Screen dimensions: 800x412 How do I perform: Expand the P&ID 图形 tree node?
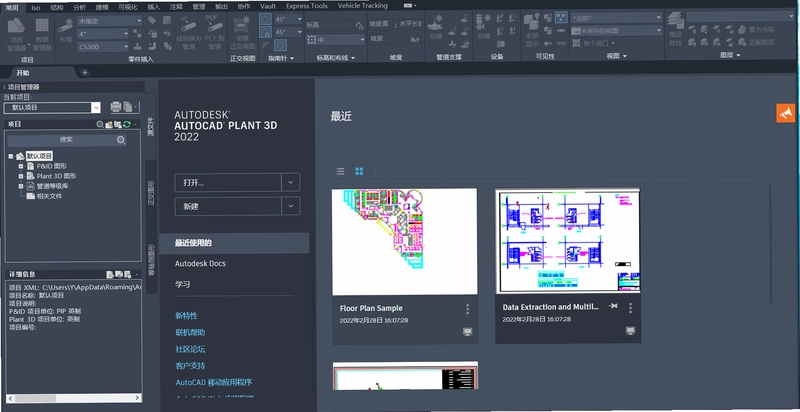21,166
